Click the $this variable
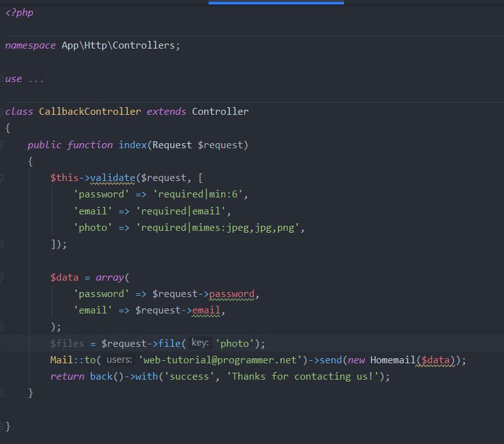This screenshot has height=444, width=504. click(x=64, y=178)
